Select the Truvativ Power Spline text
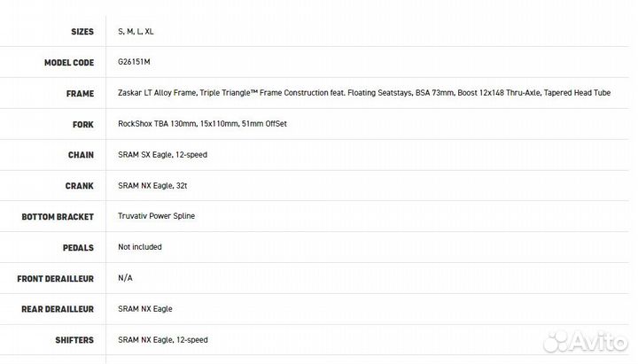This screenshot has height=364, width=638. tap(156, 216)
